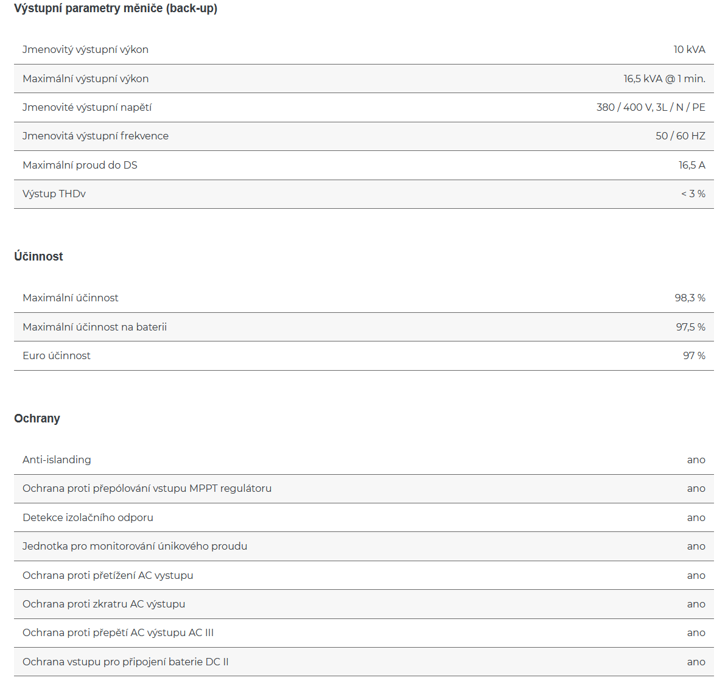
Task: Click the "Euro účinnost" row label
Action: tap(57, 356)
